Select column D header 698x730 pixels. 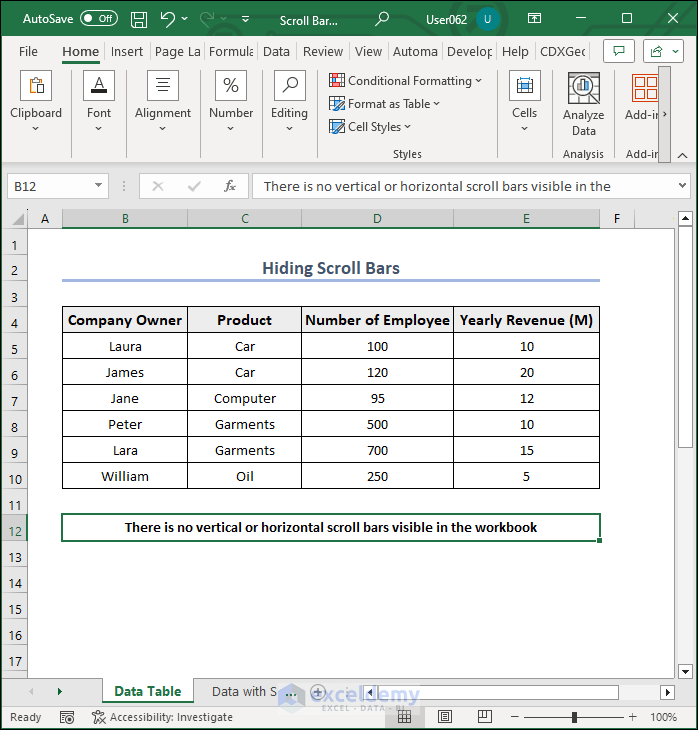377,218
